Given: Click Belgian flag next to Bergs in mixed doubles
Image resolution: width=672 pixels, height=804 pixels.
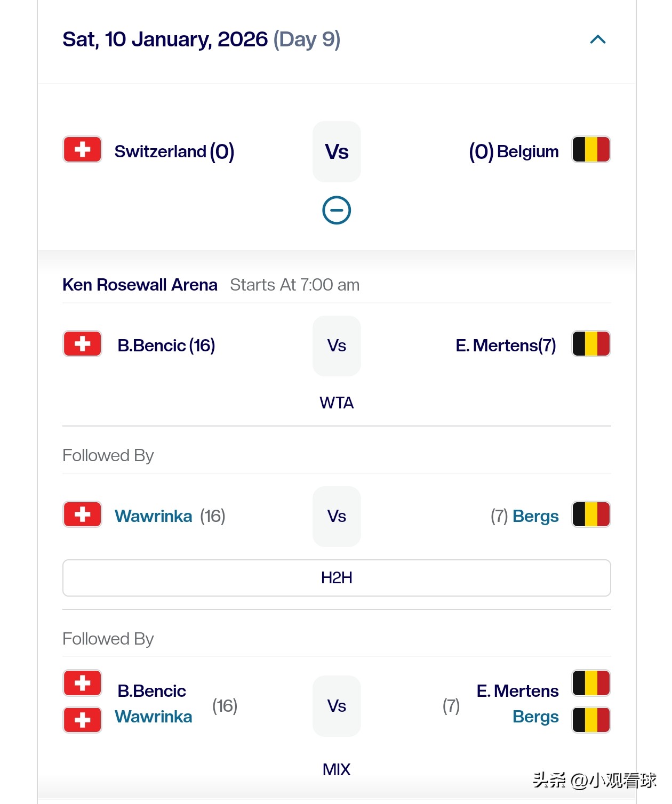Looking at the screenshot, I should tap(591, 720).
